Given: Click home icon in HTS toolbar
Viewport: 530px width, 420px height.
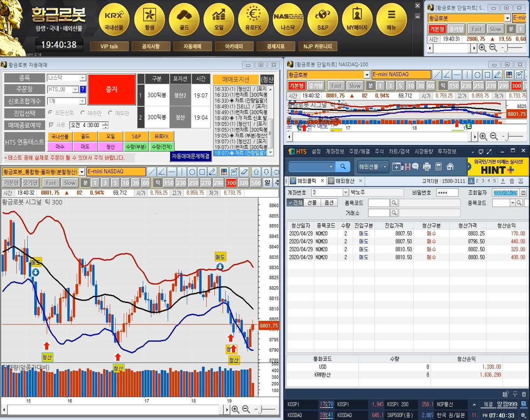Looking at the screenshot, I should pos(450,167).
